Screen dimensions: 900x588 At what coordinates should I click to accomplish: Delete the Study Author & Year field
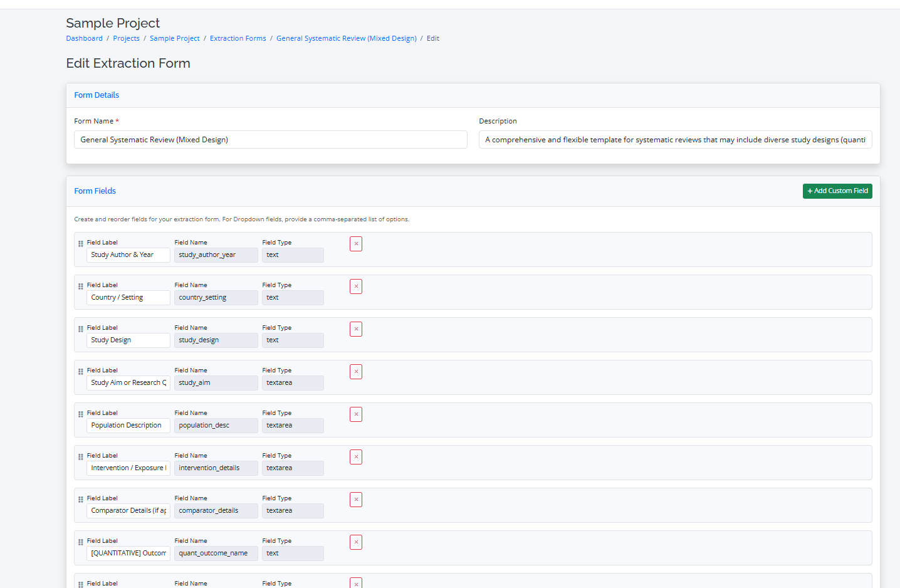point(356,244)
